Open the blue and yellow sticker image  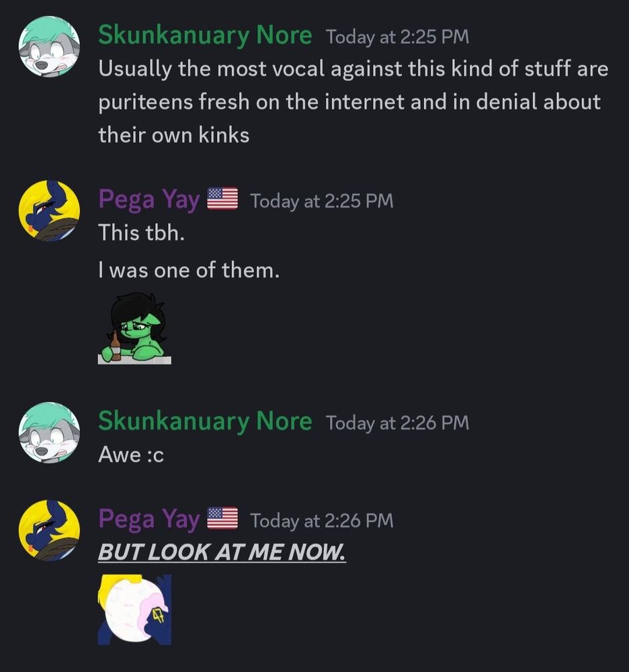(134, 610)
